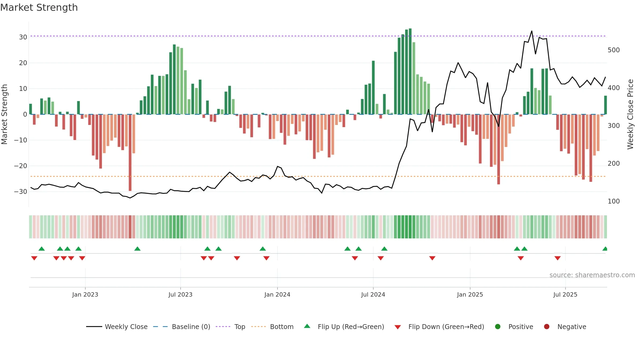The height and width of the screenshot is (362, 644).
Task: Toggle the Baseline (0) legend entry
Action: (182, 327)
